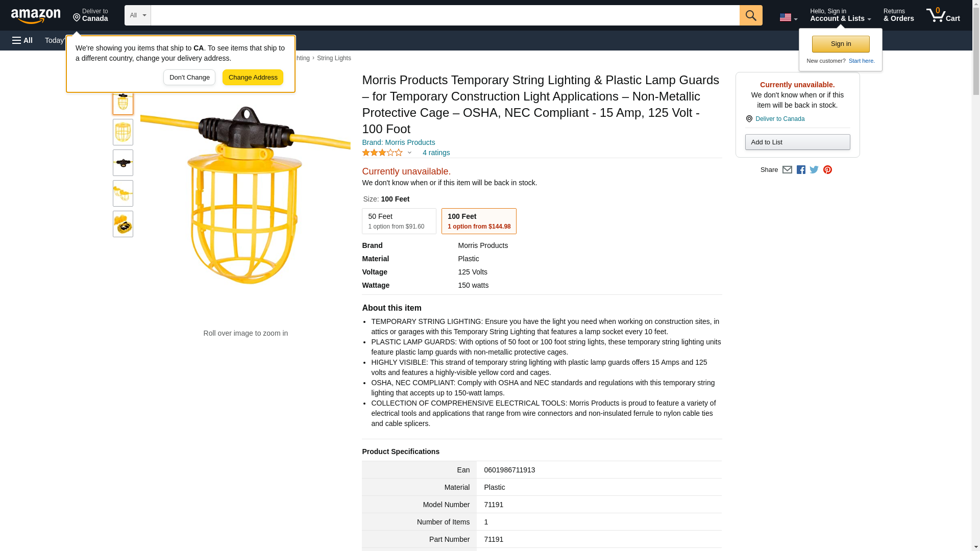Click the Change Address button
980x551 pixels.
[x=253, y=78]
